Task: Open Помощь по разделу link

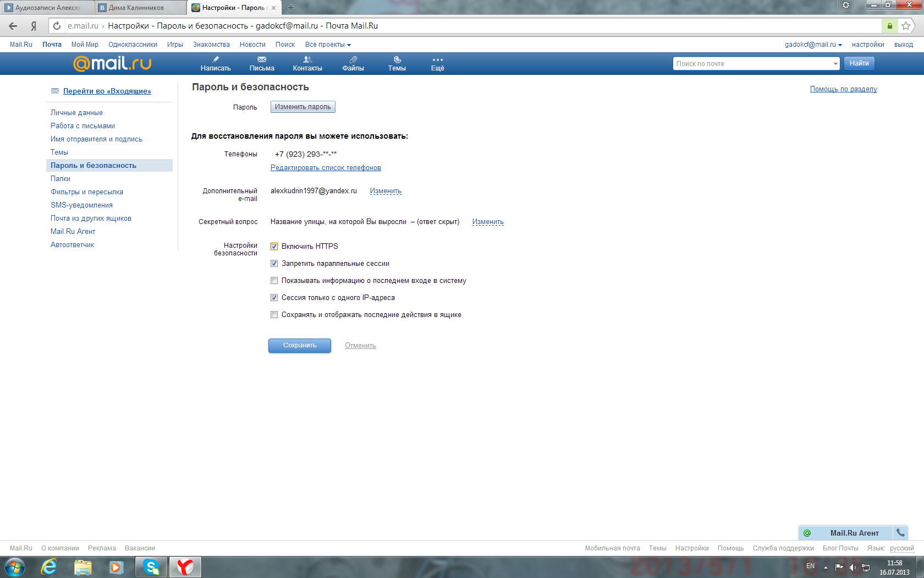Action: pyautogui.click(x=843, y=89)
